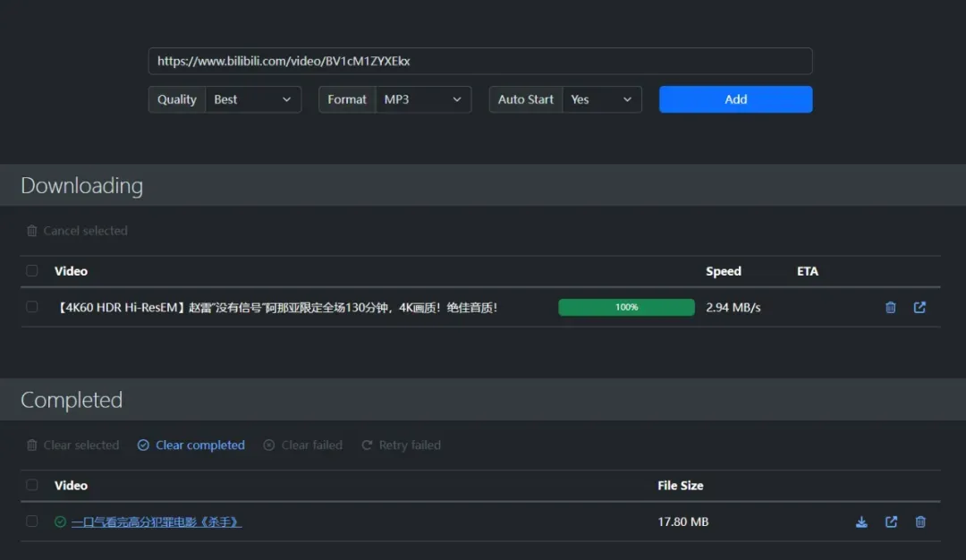Click the trash icon for the downloading video
The width and height of the screenshot is (966, 560).
point(890,308)
